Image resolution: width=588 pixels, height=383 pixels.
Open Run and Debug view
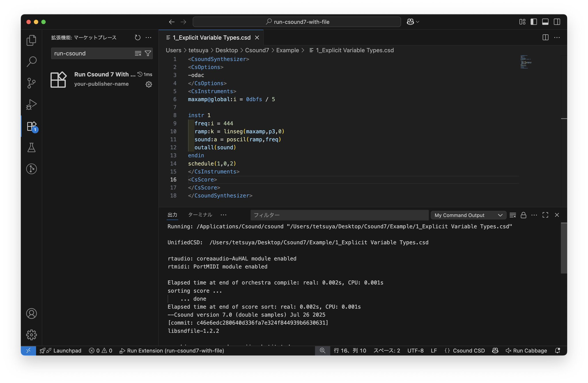coord(31,105)
